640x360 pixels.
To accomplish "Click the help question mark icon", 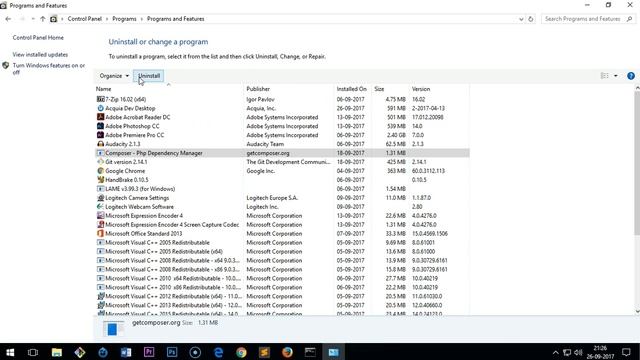I will (x=631, y=76).
